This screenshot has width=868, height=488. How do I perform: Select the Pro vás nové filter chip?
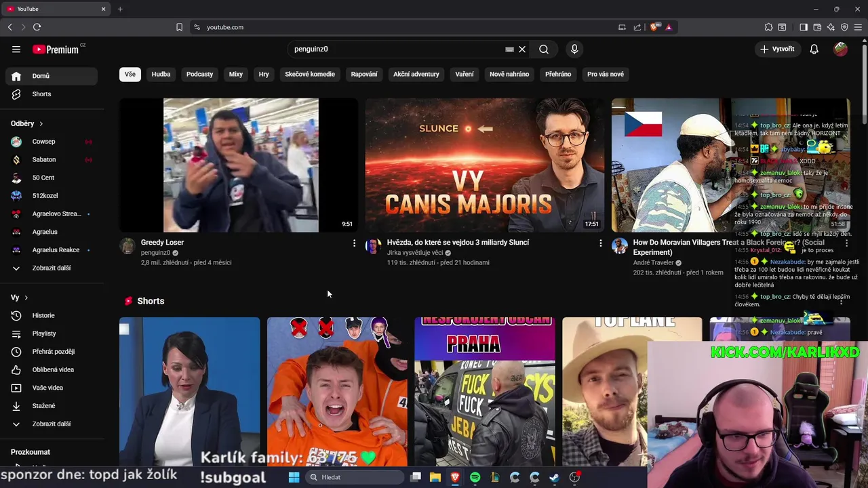coord(606,74)
